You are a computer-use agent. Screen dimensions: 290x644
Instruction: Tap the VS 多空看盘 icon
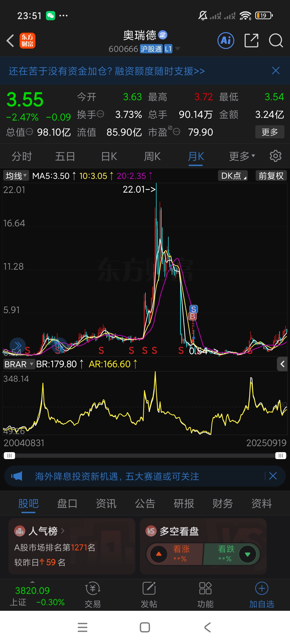151,531
